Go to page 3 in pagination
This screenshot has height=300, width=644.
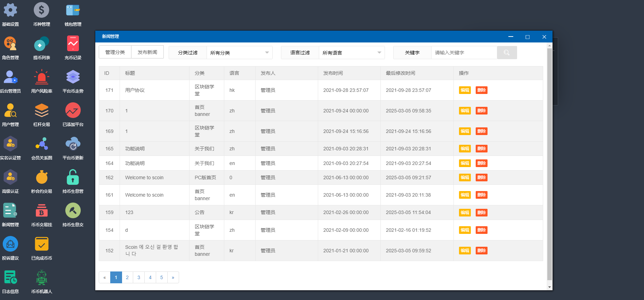click(139, 277)
